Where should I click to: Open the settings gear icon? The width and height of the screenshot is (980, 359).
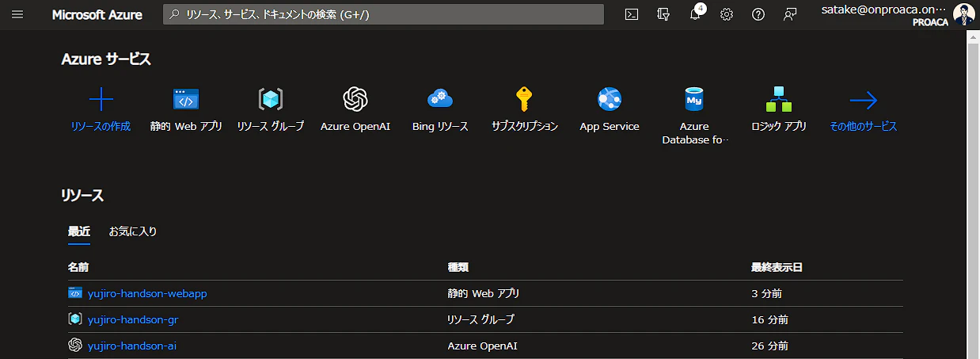tap(727, 14)
